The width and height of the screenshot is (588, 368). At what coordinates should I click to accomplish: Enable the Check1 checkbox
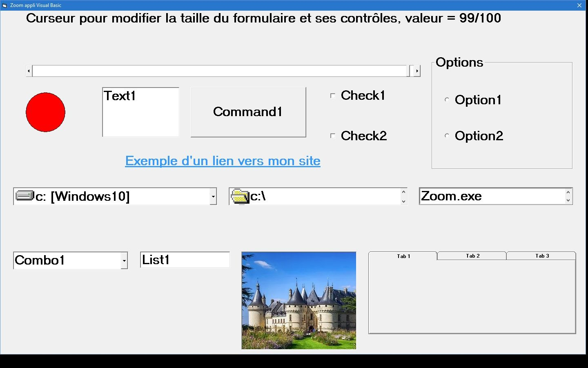point(333,96)
